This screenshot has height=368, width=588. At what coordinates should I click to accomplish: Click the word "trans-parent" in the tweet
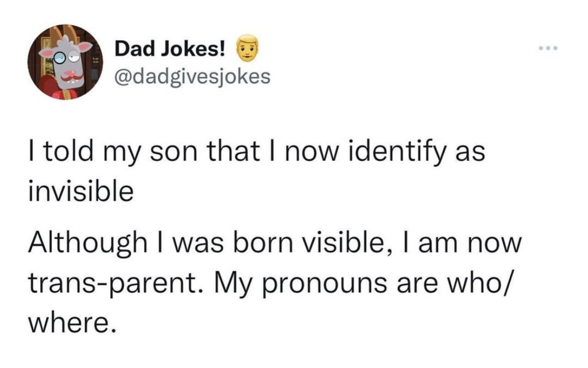point(113,284)
